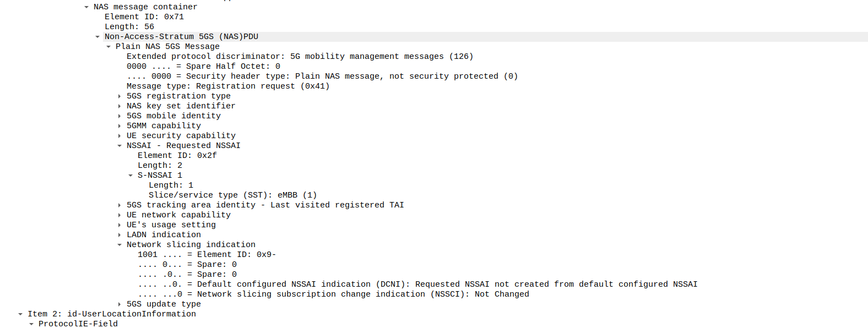Image resolution: width=868 pixels, height=328 pixels.
Task: Expand LADN indication entry
Action: [x=120, y=235]
